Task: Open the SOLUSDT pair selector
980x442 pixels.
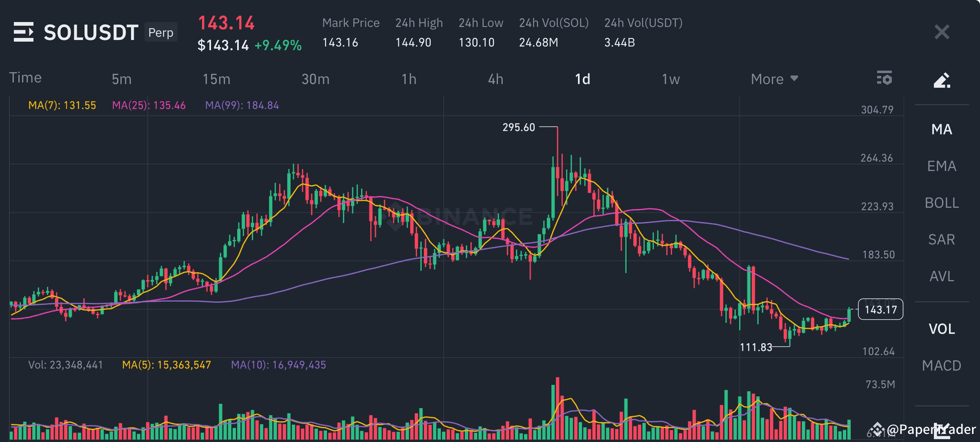Action: pyautogui.click(x=91, y=33)
